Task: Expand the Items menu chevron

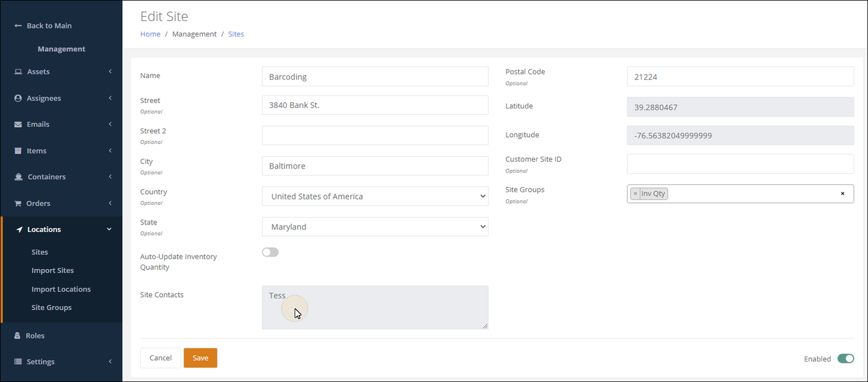Action: 110,151
